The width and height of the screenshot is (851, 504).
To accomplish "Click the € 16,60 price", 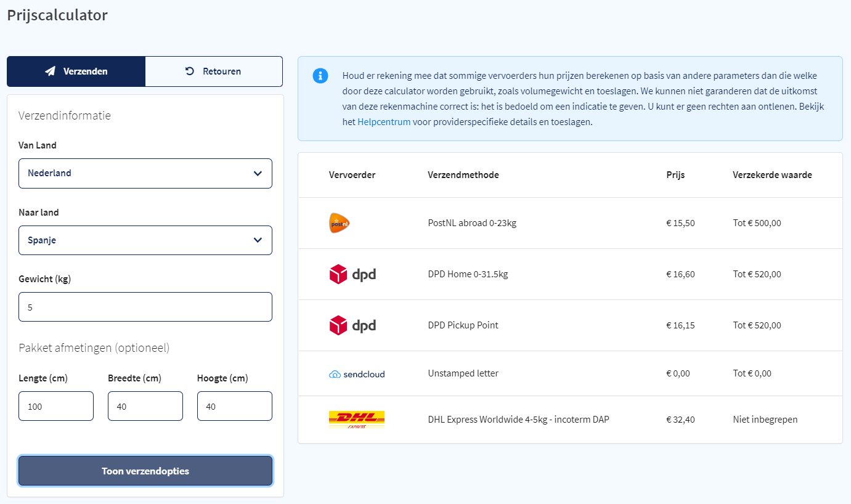I will [x=680, y=274].
